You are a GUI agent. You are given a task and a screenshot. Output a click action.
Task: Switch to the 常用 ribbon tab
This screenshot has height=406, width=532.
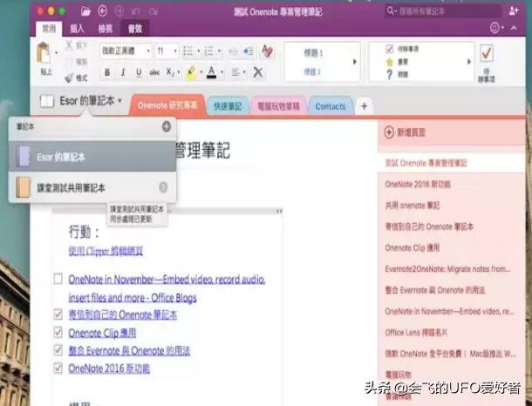click(x=49, y=29)
